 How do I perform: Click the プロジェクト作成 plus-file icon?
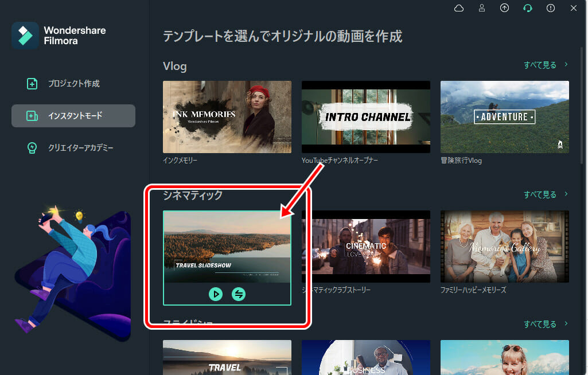point(32,84)
